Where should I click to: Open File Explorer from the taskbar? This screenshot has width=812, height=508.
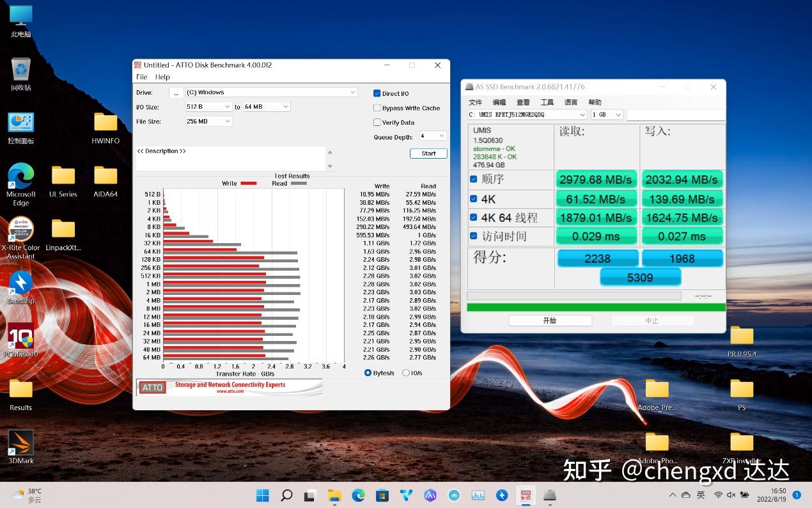[x=334, y=495]
